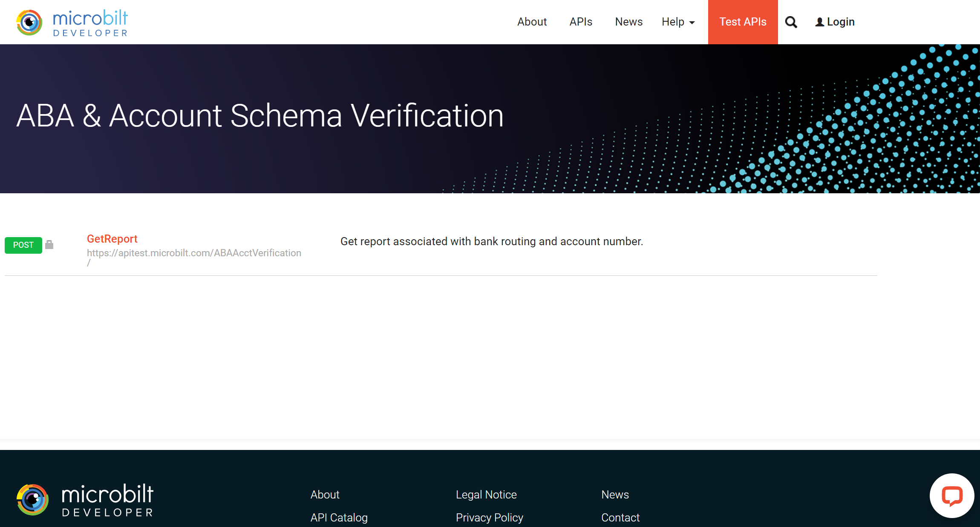Viewport: 980px width, 527px height.
Task: View the Privacy Policy
Action: [x=489, y=517]
